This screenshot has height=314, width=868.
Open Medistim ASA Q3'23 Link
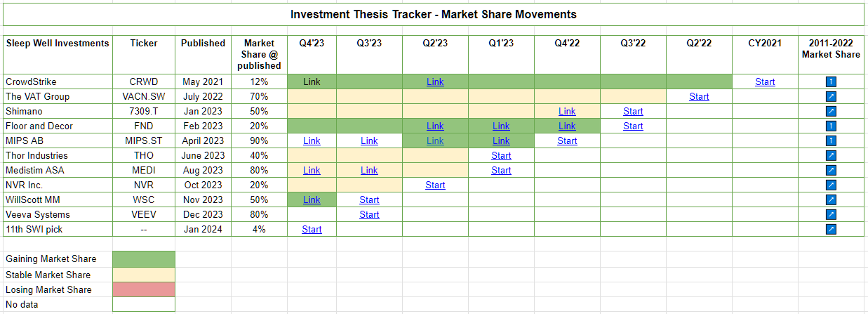(369, 170)
